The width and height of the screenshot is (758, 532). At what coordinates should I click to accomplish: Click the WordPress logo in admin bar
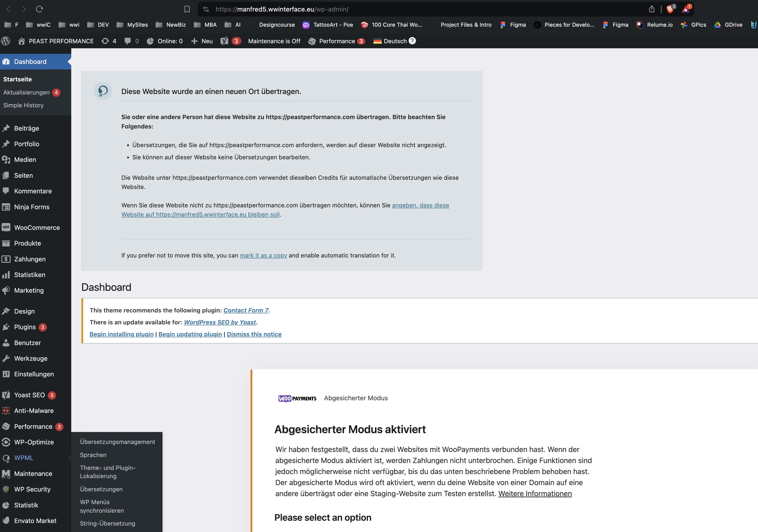[6, 41]
